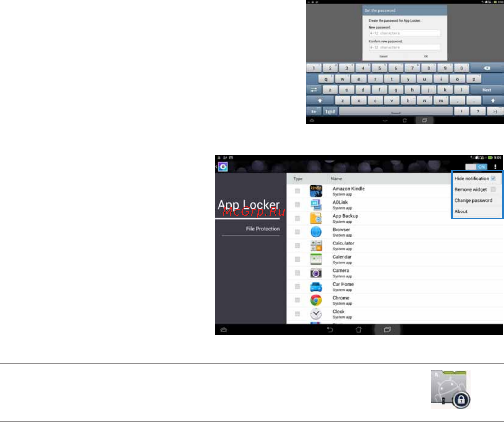The width and height of the screenshot is (504, 422).
Task: Focus the Confirm new password field
Action: coord(405,47)
